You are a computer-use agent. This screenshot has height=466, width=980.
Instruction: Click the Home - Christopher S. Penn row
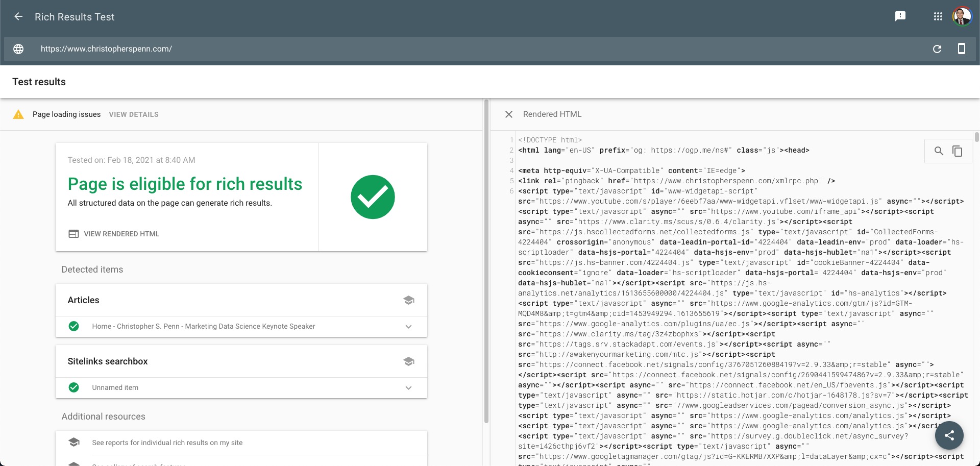[241, 327]
